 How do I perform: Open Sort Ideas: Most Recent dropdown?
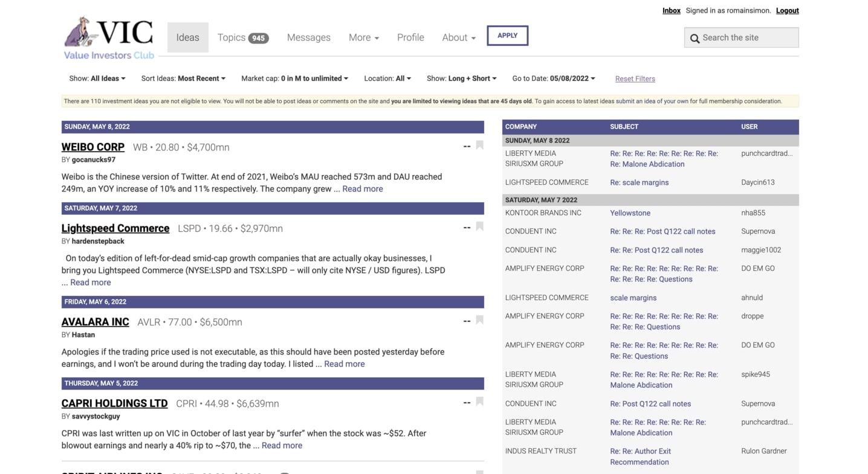183,78
